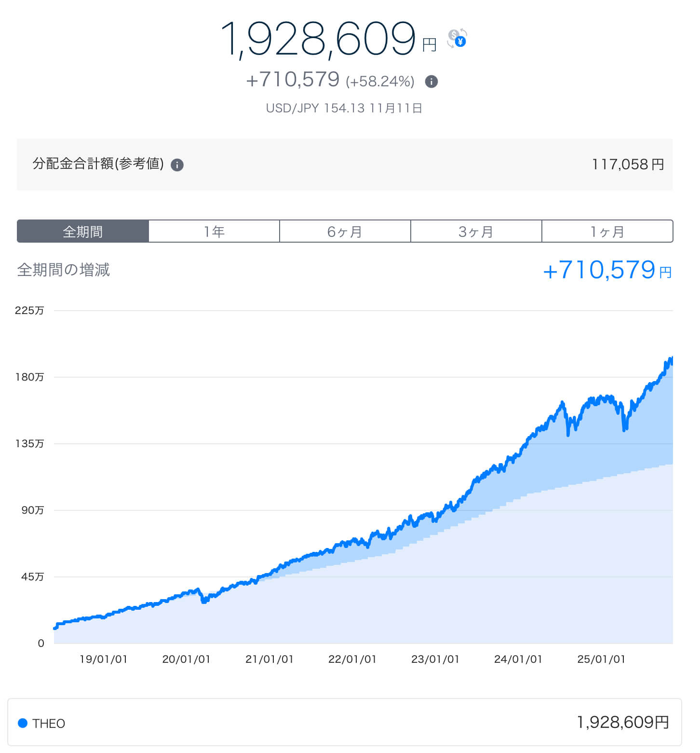Toggle the dollar/yen currency switch icon
This screenshot has width=700, height=753.
[x=457, y=38]
